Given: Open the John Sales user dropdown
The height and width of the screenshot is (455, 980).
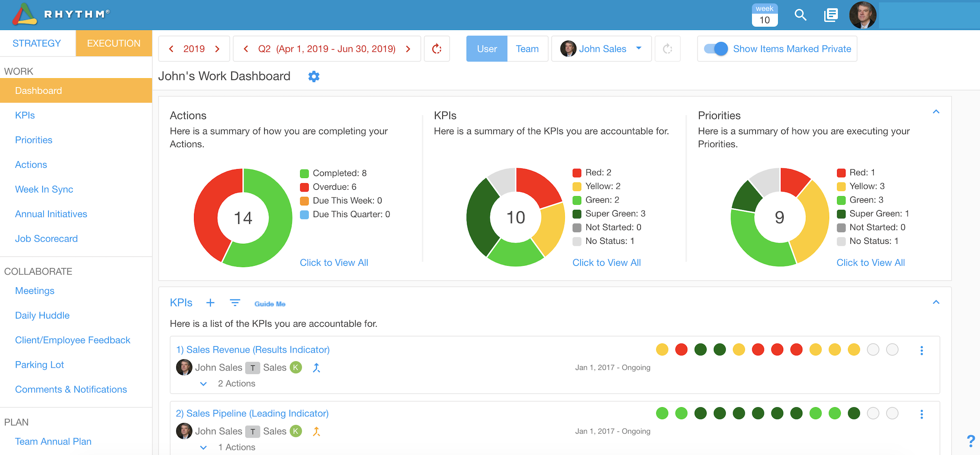Looking at the screenshot, I should [601, 49].
